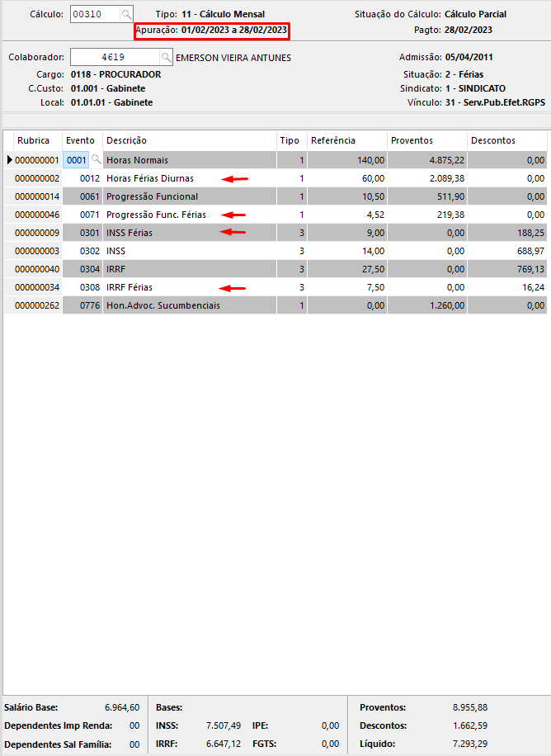This screenshot has height=756, width=551.
Task: Click the Evento lookup magnifier in row 0001
Action: (96, 159)
